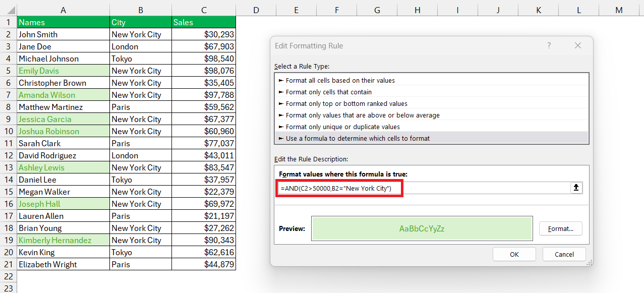The height and width of the screenshot is (293, 644).
Task: Click the formula input field
Action: point(424,188)
